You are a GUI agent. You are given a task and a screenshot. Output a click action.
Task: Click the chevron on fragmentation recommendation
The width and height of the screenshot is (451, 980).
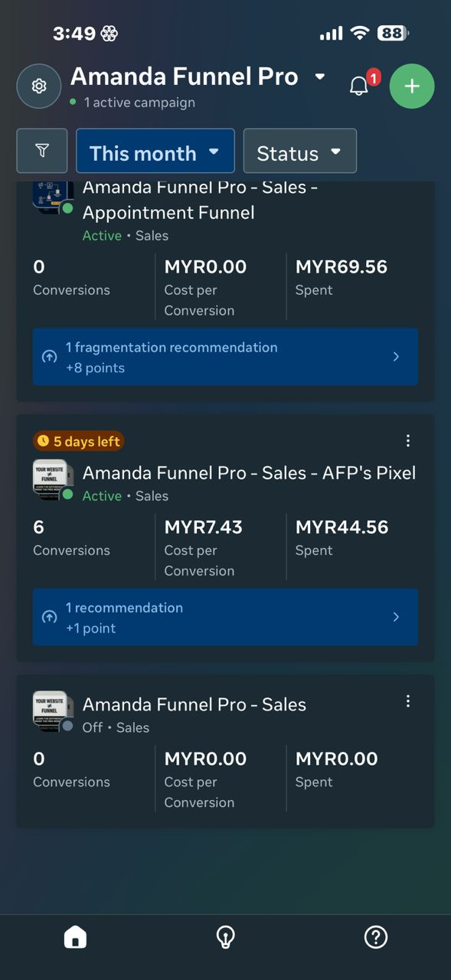[x=396, y=357]
